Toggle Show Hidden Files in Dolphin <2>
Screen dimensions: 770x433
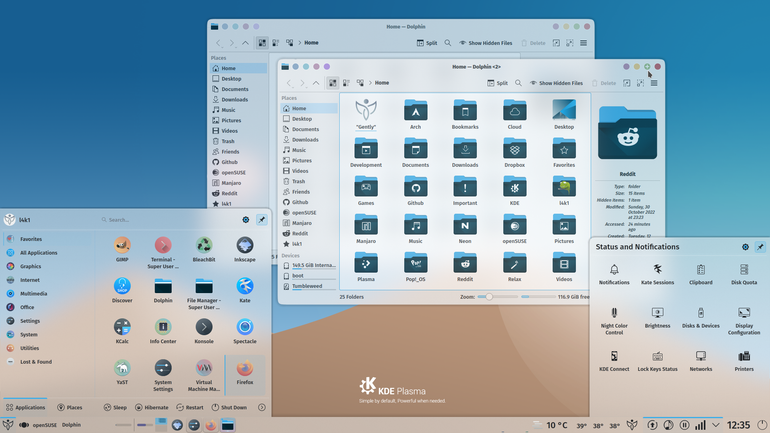(556, 83)
